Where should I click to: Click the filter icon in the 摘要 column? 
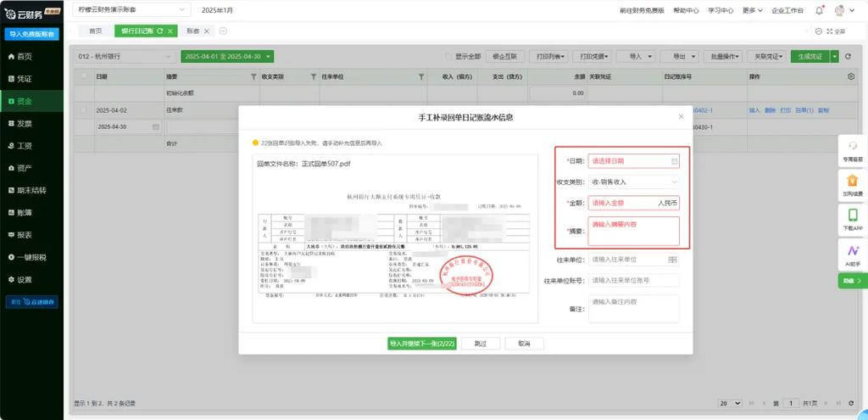pos(253,77)
